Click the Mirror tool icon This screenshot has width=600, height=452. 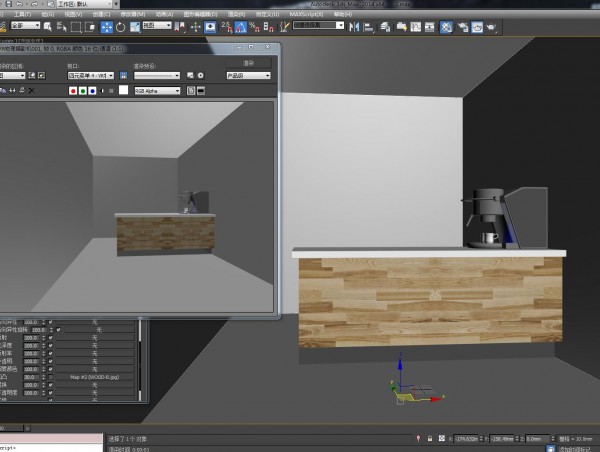point(354,27)
